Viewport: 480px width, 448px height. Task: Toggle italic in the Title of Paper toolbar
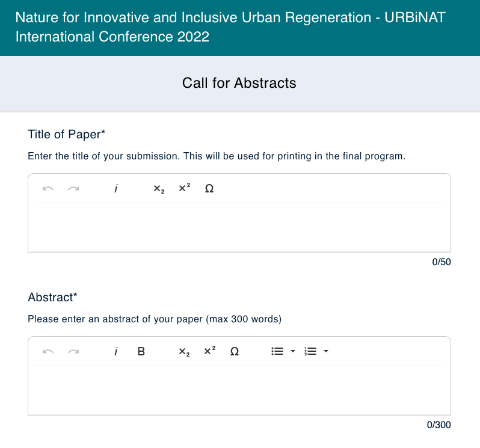pos(115,188)
